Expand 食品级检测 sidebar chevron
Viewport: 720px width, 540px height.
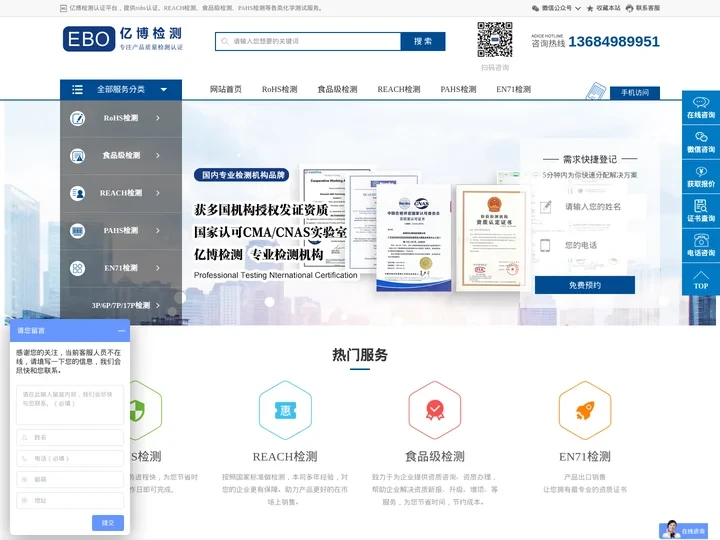(x=158, y=156)
